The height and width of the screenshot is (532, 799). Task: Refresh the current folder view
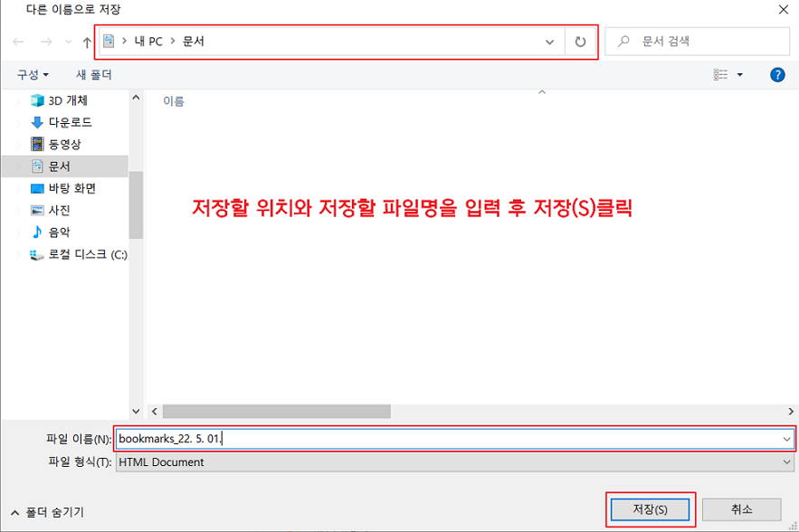point(579,41)
